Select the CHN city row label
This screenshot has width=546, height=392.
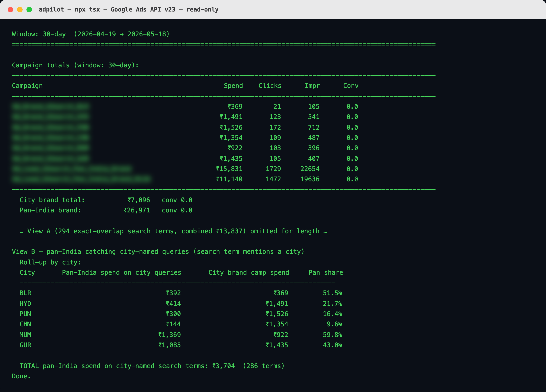coord(25,324)
